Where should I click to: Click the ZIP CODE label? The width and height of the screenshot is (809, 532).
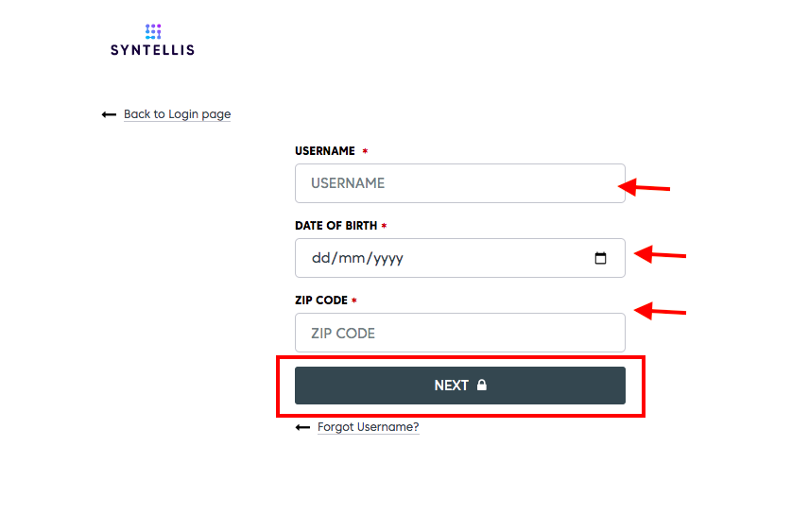point(321,300)
